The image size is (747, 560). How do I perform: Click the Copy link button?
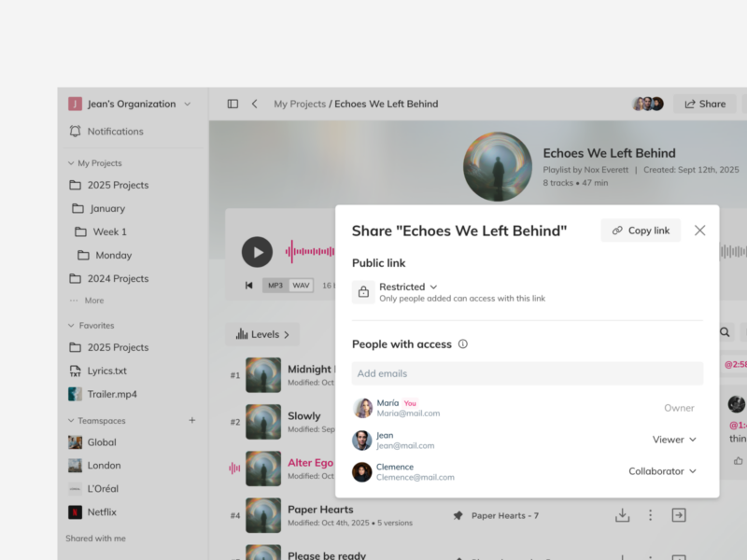tap(641, 231)
